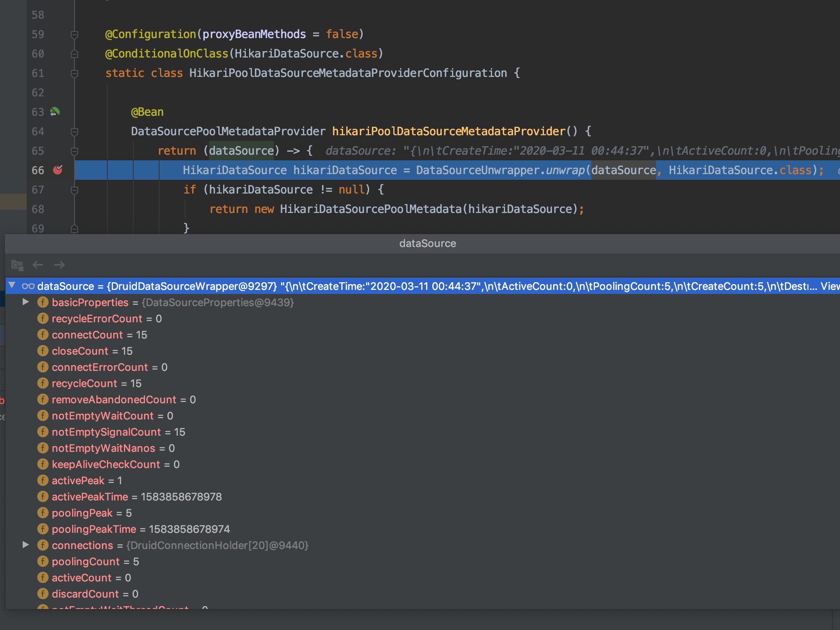Expand the connections node
This screenshot has height=630, width=840.
(x=26, y=545)
